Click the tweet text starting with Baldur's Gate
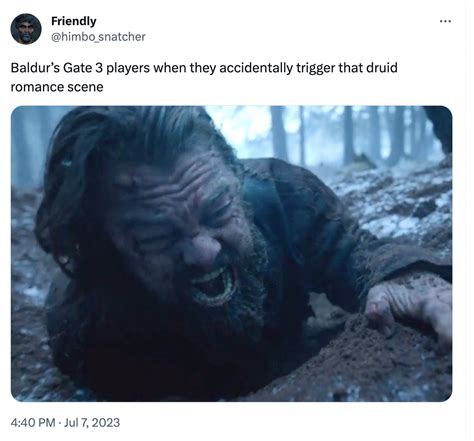474x441 pixels. [204, 77]
